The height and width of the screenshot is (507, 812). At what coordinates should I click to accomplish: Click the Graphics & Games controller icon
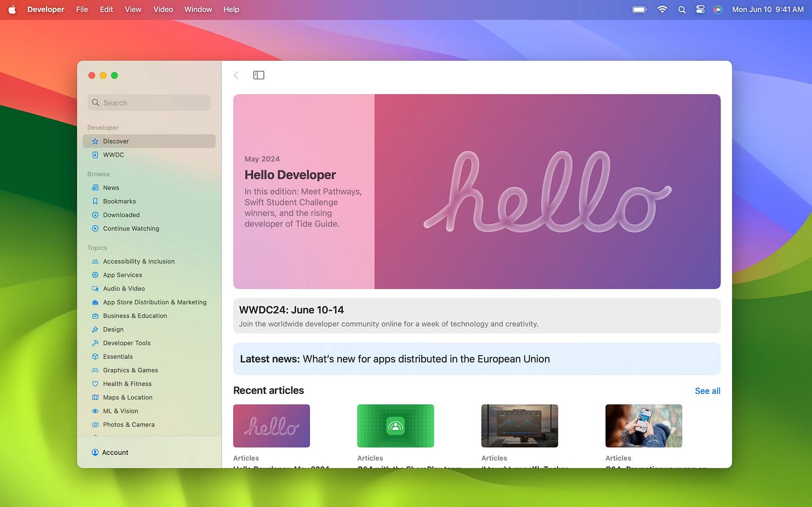pos(95,370)
